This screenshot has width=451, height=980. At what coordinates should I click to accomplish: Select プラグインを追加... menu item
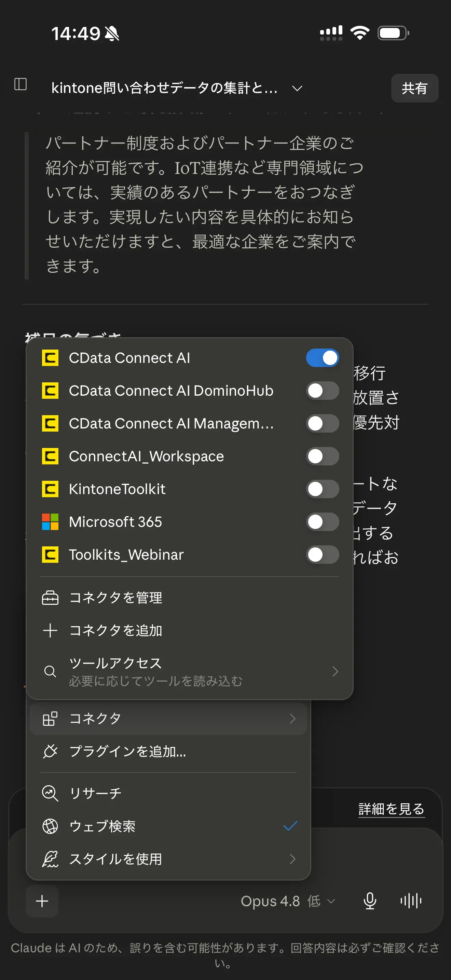[x=168, y=751]
